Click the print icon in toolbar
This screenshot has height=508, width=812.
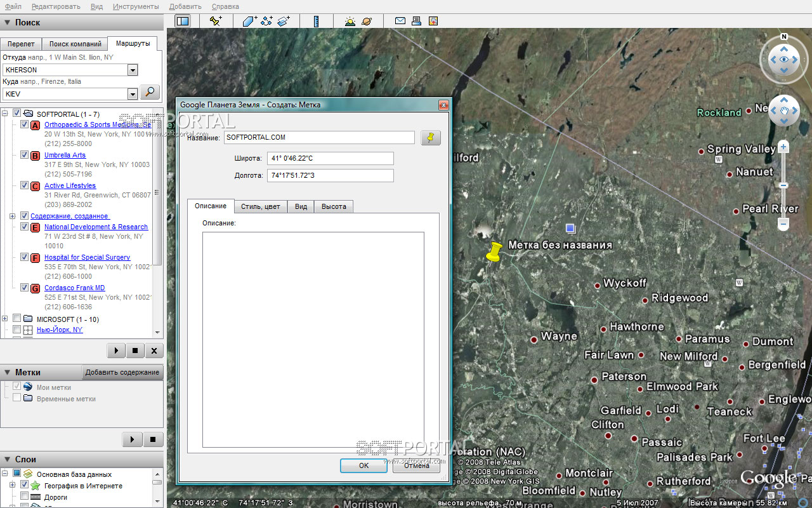(x=417, y=21)
